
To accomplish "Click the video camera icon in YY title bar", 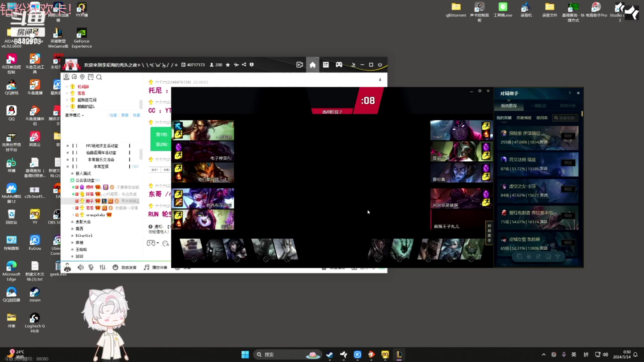I will coord(299,65).
